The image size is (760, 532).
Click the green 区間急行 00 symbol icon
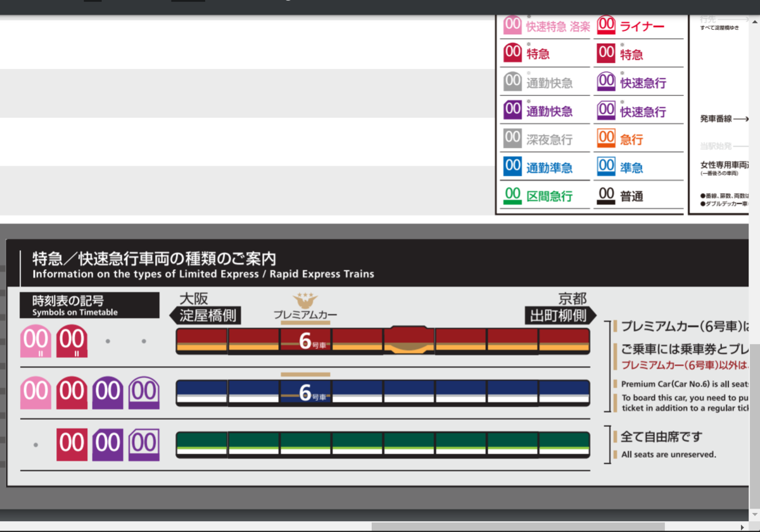click(x=512, y=195)
